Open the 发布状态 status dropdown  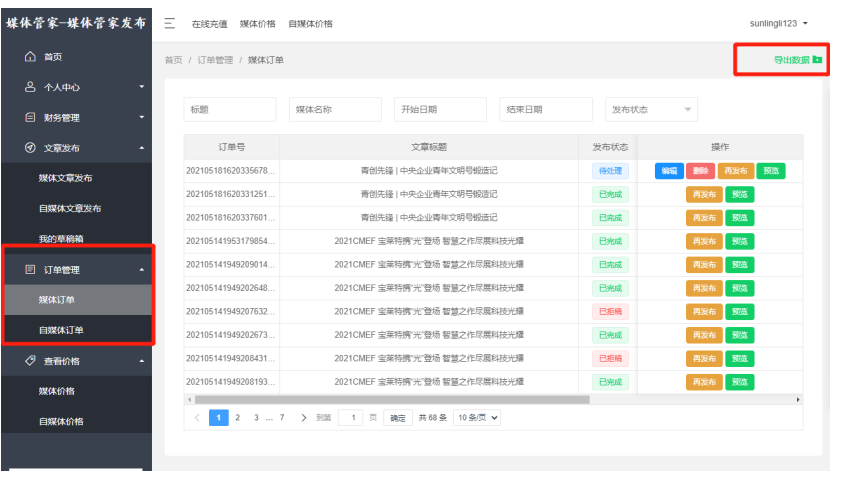pos(651,110)
